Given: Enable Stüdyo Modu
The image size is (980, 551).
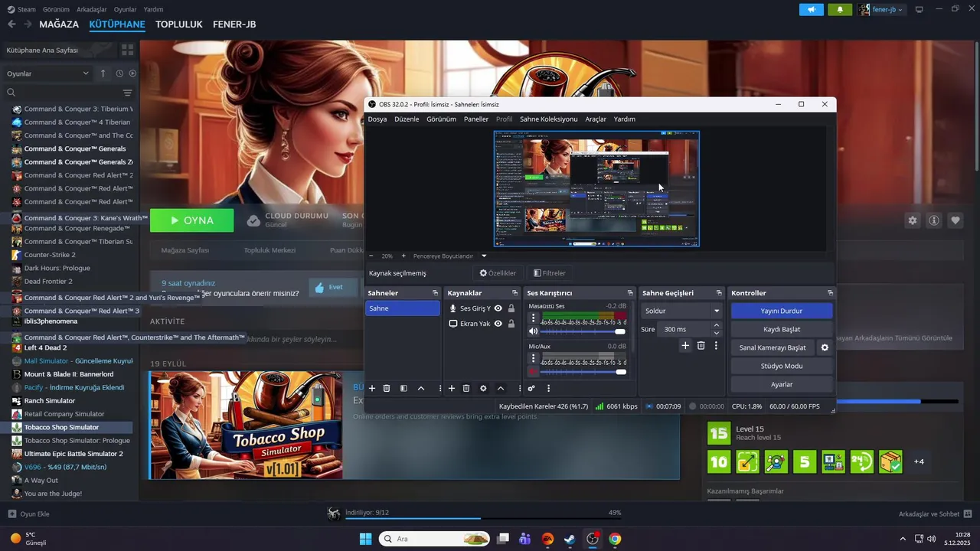Looking at the screenshot, I should (782, 366).
